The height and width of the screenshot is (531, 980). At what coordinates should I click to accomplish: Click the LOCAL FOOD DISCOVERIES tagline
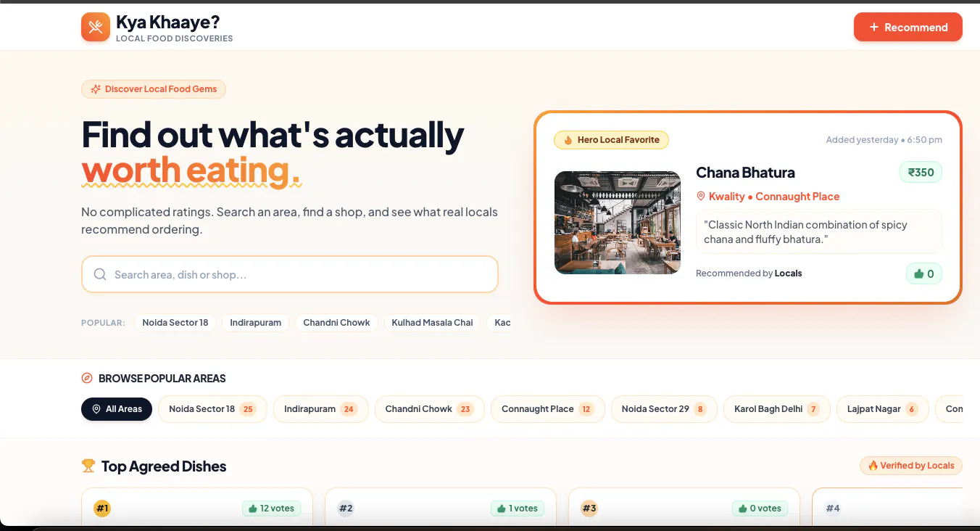[175, 38]
